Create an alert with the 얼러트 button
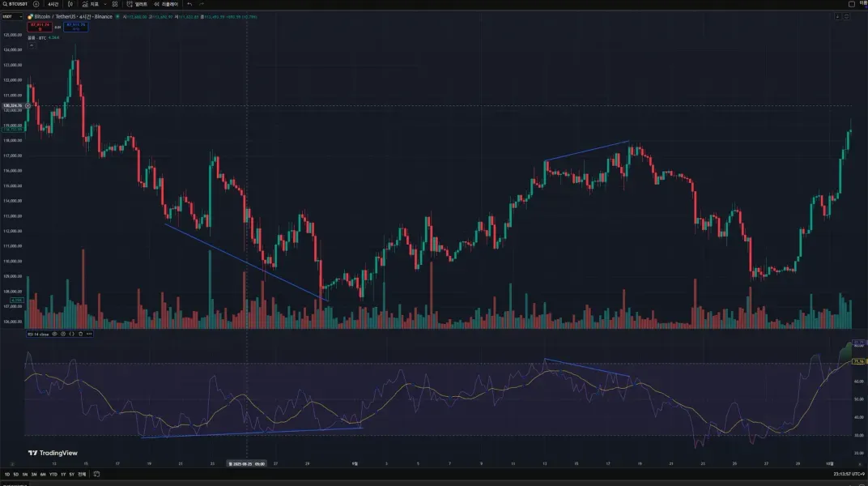The width and height of the screenshot is (868, 486). (x=137, y=4)
